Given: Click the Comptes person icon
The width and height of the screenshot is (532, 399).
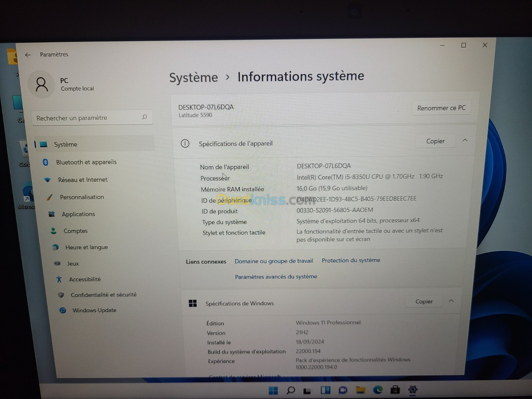Looking at the screenshot, I should click(54, 231).
